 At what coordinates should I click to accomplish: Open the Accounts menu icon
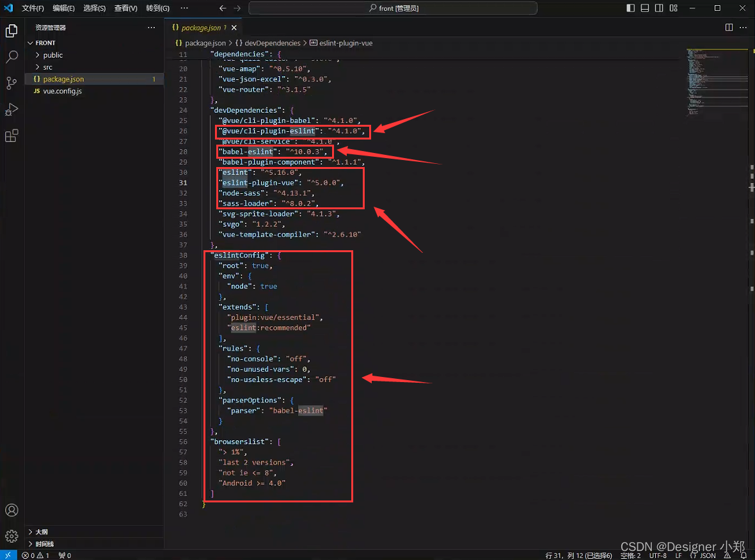click(x=12, y=510)
